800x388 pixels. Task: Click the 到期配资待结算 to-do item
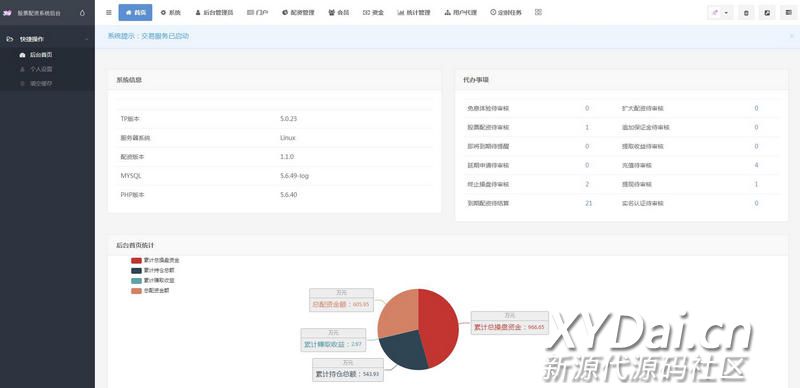[x=488, y=203]
